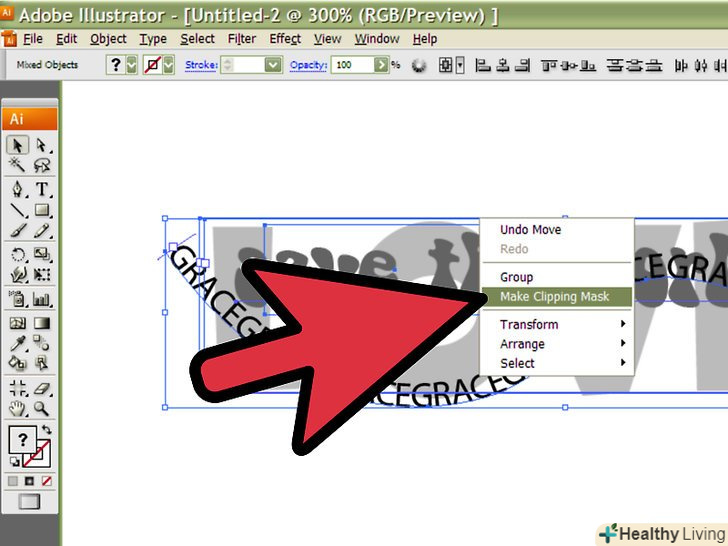Viewport: 728px width, 546px height.
Task: Open the Filter menu
Action: 242,39
